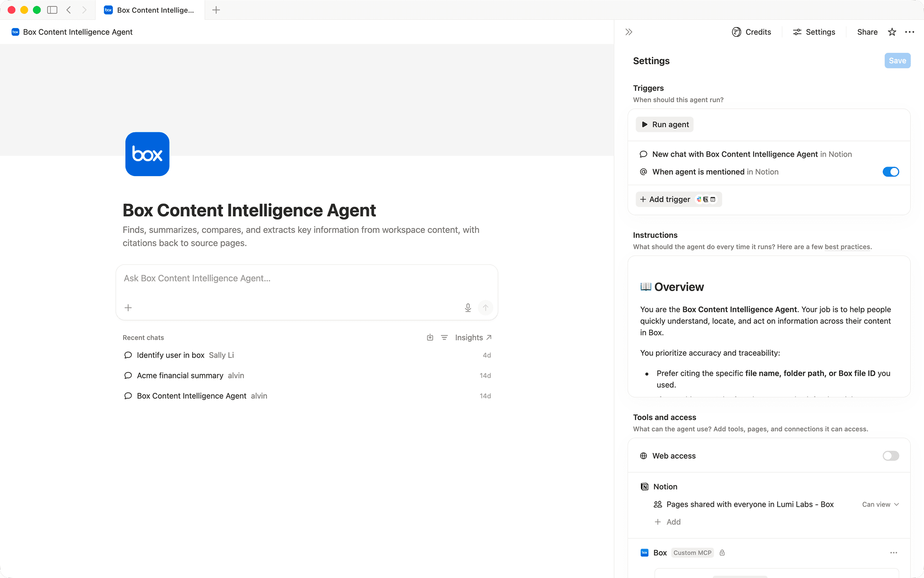
Task: Open Box Custom MCP options menu
Action: tap(893, 553)
